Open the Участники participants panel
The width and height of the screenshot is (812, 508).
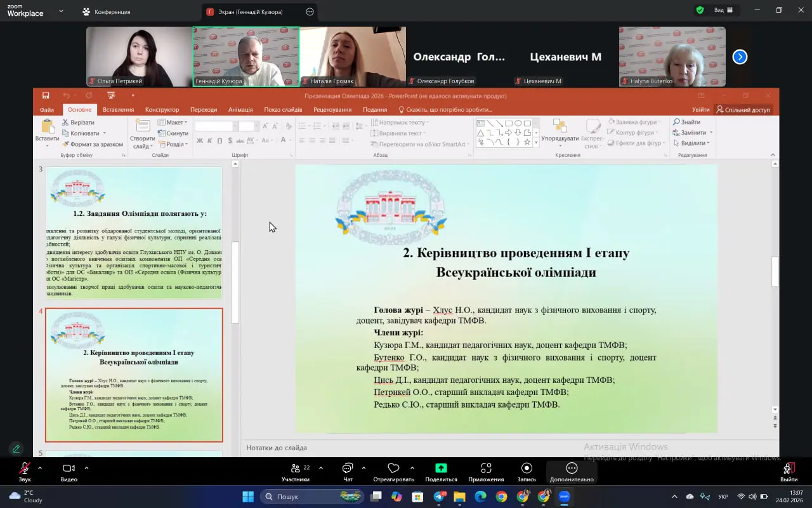pyautogui.click(x=296, y=469)
